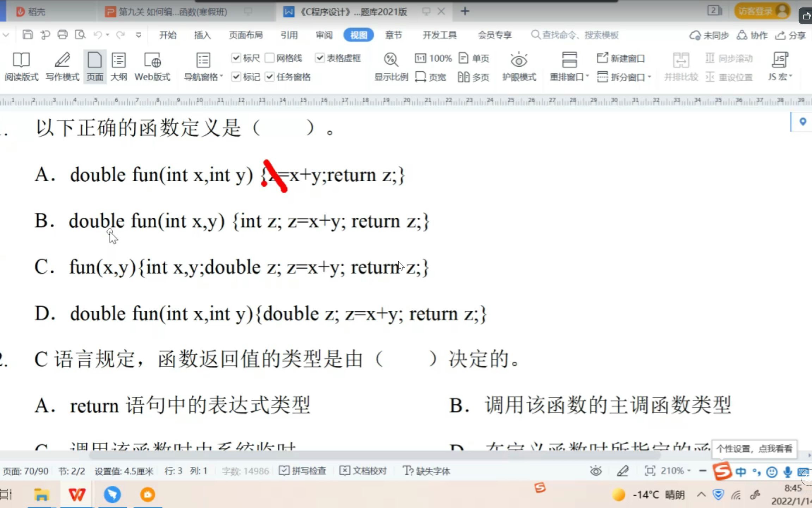Run 拼写检查 spell check from status bar

302,470
